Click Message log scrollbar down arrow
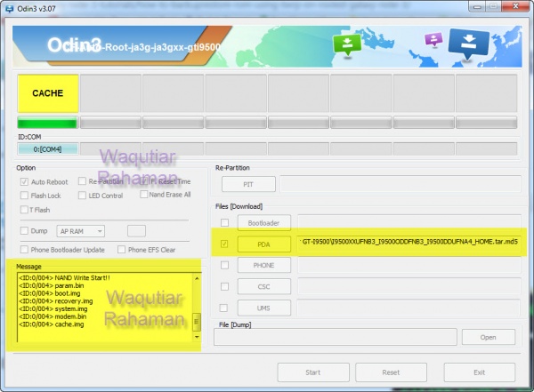 point(197,337)
